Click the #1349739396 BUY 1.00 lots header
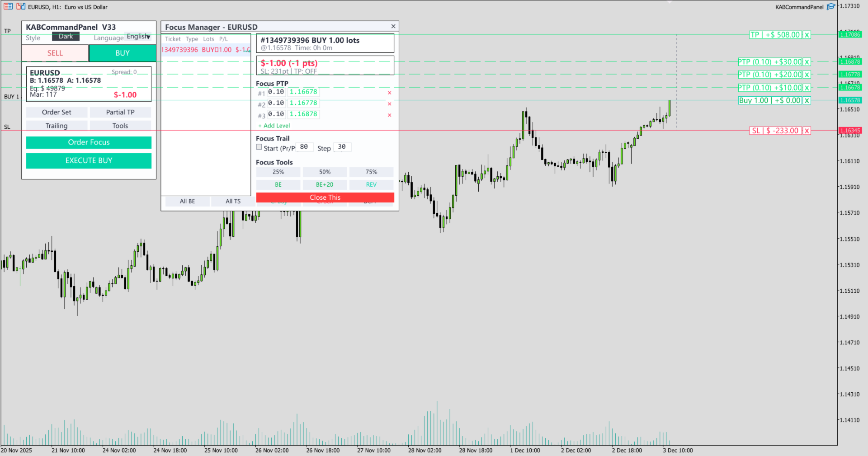Image resolution: width=868 pixels, height=456 pixels. [x=310, y=40]
